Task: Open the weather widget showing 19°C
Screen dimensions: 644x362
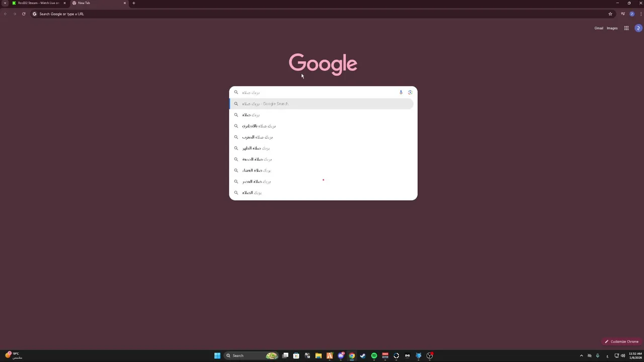Action: pyautogui.click(x=14, y=355)
